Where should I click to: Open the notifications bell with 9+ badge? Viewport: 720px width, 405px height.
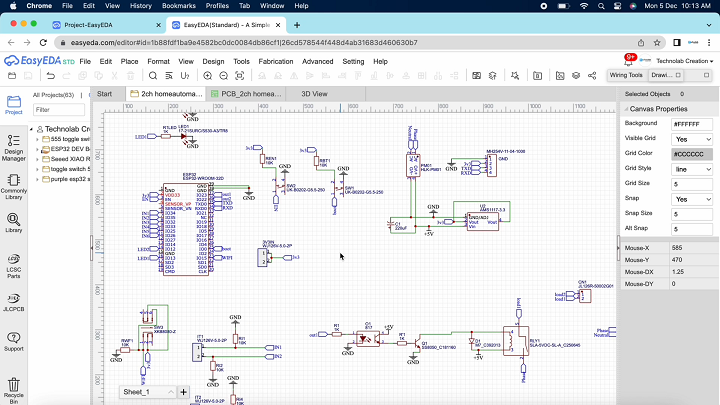tap(629, 60)
